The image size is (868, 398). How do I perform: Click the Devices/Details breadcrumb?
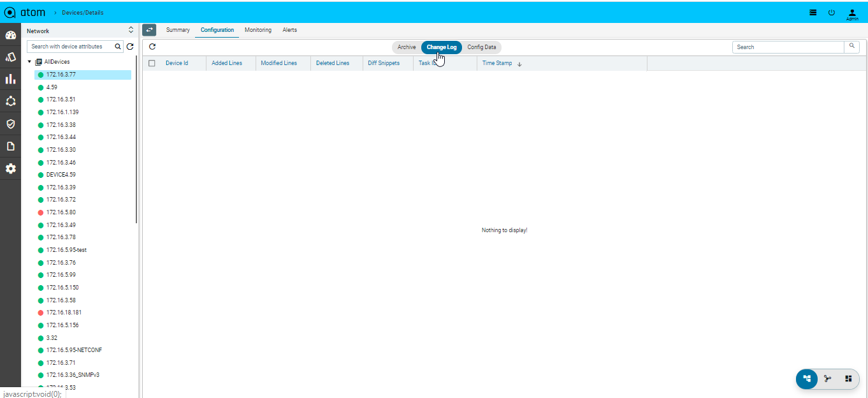click(82, 13)
